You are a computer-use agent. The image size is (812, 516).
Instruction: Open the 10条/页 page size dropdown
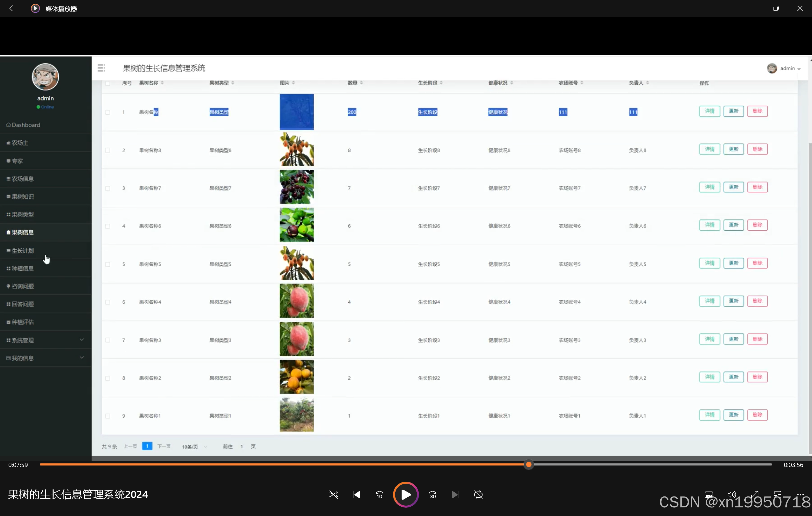pyautogui.click(x=195, y=446)
